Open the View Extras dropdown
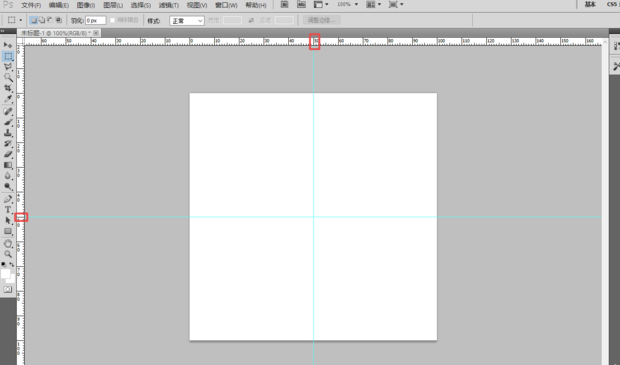Screen dimensions: 620x365 pyautogui.click(x=321, y=4)
